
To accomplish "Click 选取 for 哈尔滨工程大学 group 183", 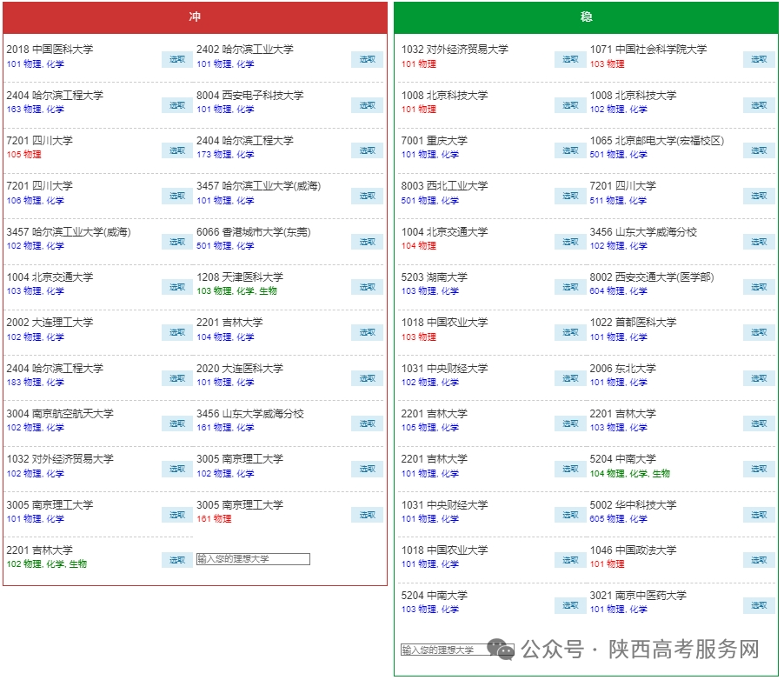I will click(x=177, y=378).
